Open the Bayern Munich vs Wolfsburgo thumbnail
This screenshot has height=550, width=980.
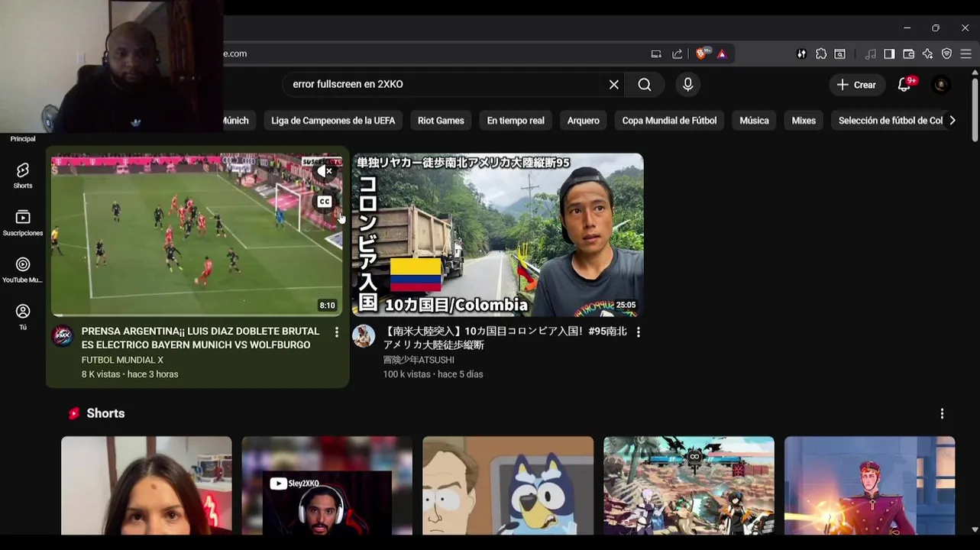[196, 235]
